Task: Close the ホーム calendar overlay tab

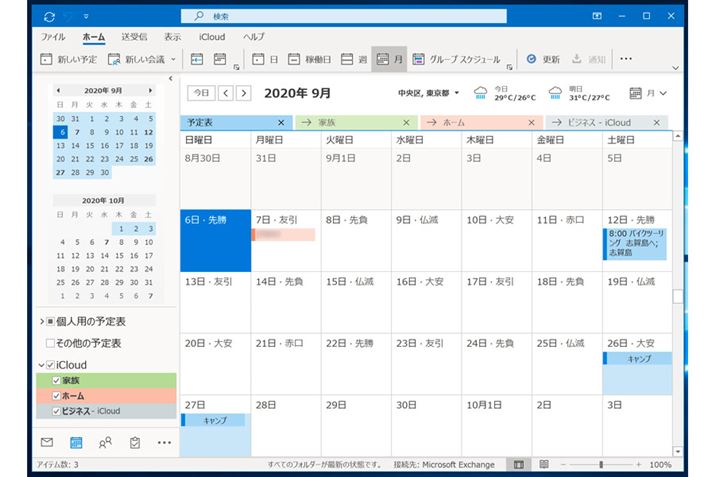Action: (531, 123)
